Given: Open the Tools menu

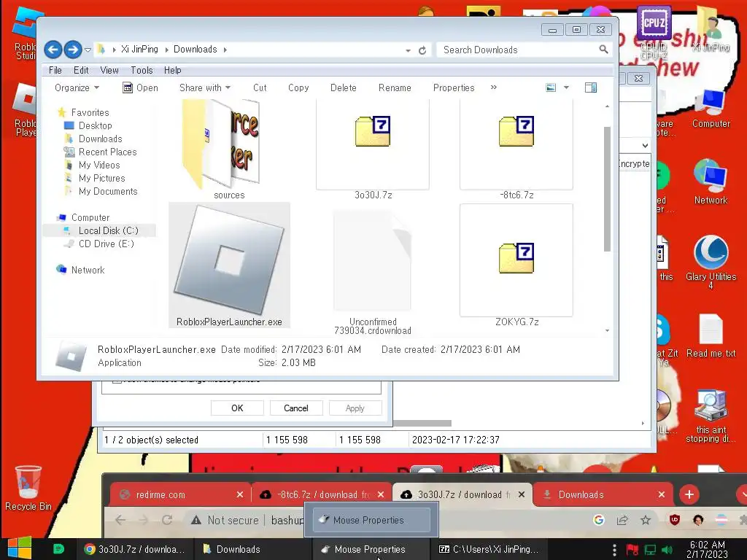Looking at the screenshot, I should (x=142, y=70).
